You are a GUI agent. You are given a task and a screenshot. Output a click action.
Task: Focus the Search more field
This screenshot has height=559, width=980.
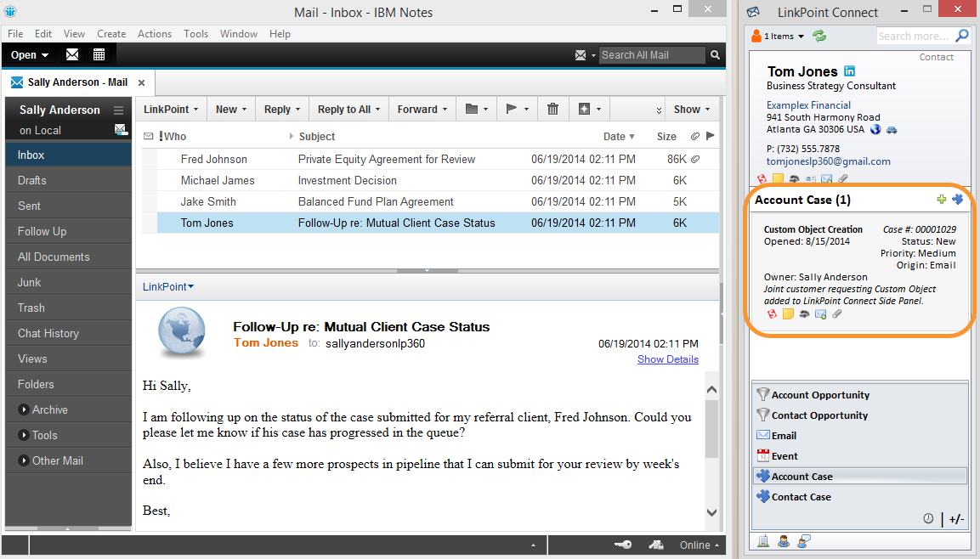click(x=915, y=37)
